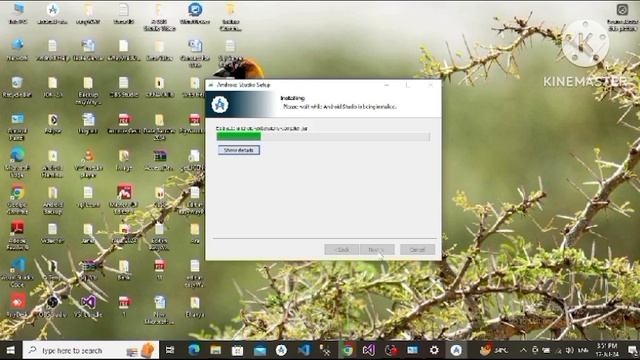Viewport: 640px width, 360px height.
Task: Click Cancel in Android Studio Setup
Action: click(x=417, y=249)
